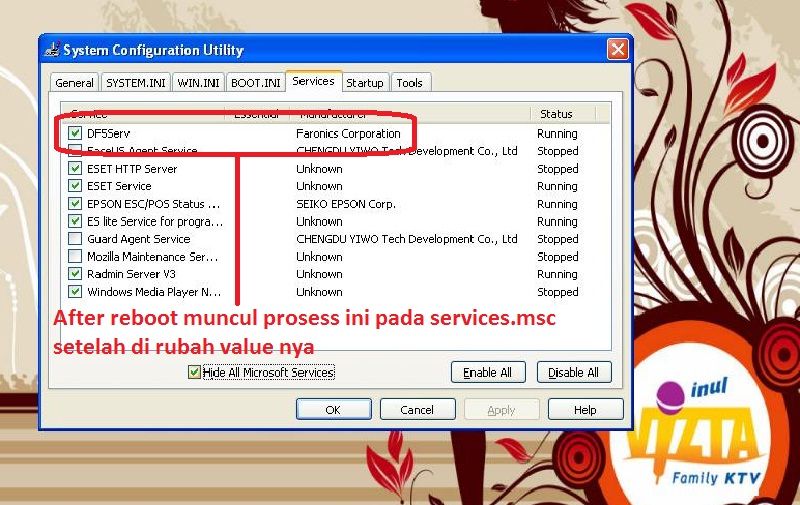The width and height of the screenshot is (800, 505).
Task: Select Windows Media Player N... row name
Action: (x=154, y=292)
